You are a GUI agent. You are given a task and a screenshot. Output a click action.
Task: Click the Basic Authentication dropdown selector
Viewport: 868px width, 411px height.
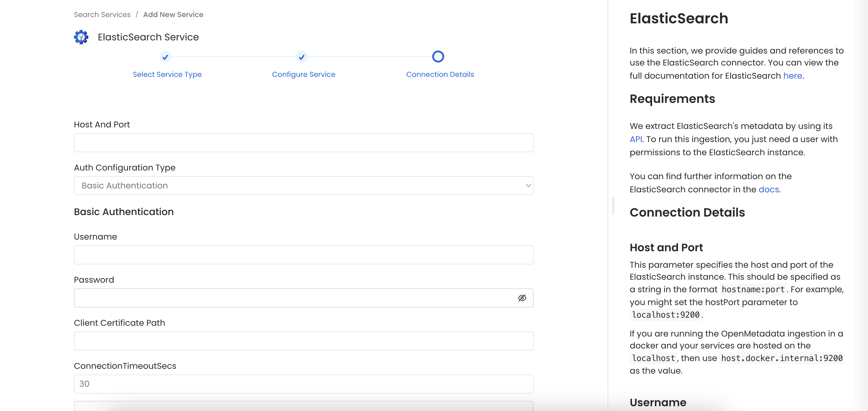304,185
